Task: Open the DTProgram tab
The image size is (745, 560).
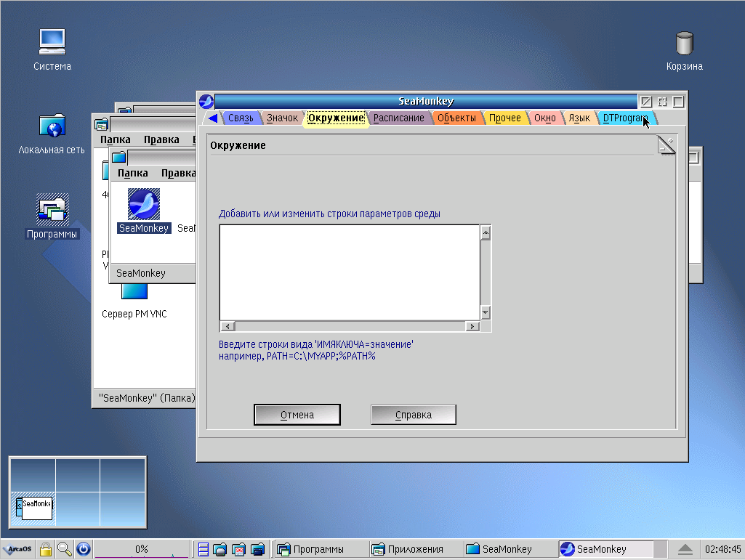Action: (625, 118)
